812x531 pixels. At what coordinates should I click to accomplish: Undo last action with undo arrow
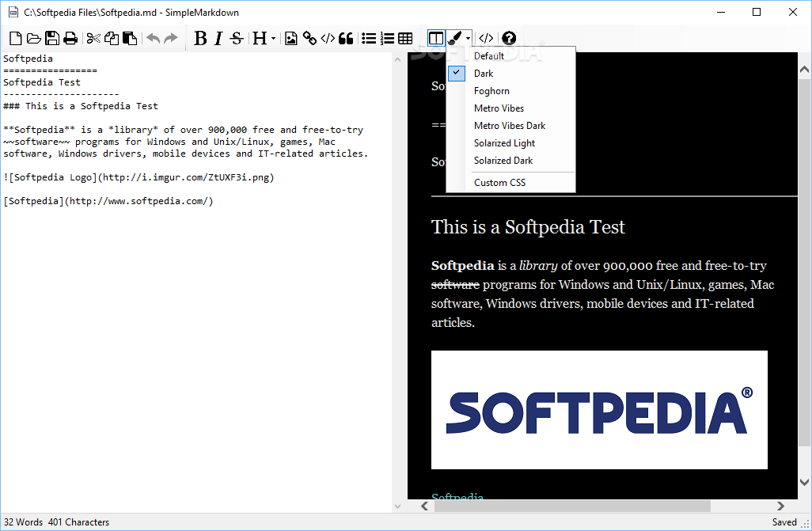coord(154,38)
